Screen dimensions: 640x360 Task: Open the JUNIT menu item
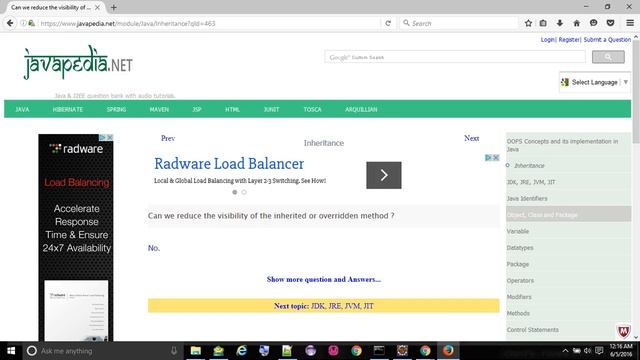271,109
